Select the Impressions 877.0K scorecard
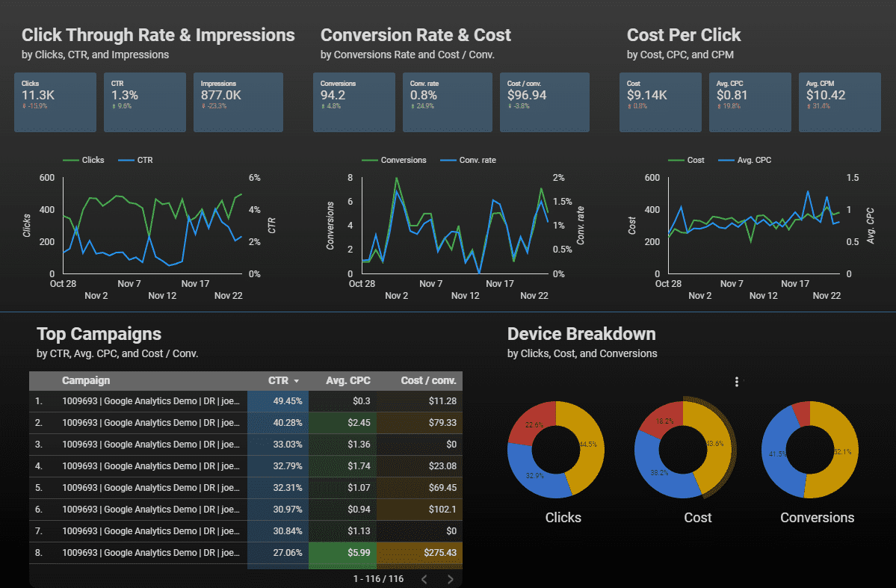The image size is (896, 588). (x=238, y=102)
